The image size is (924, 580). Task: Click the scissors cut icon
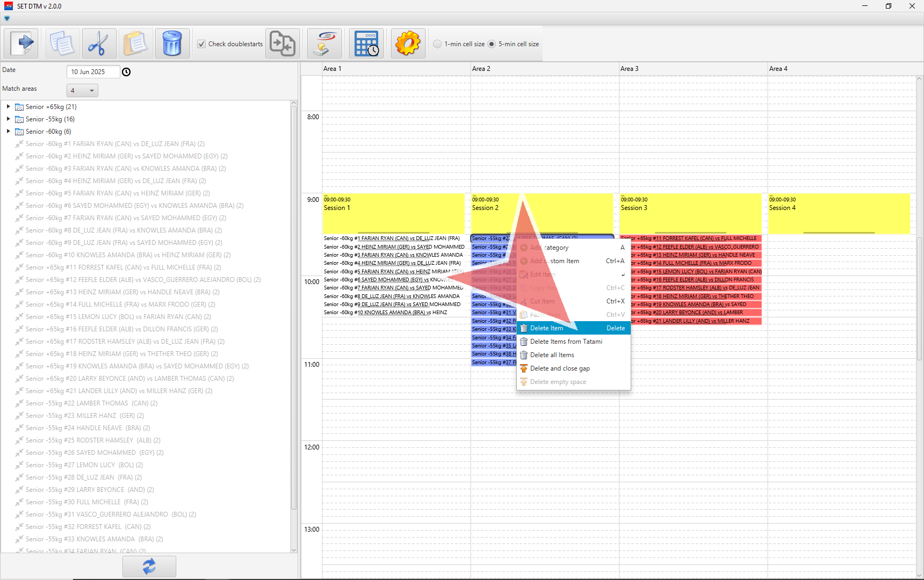tap(99, 44)
